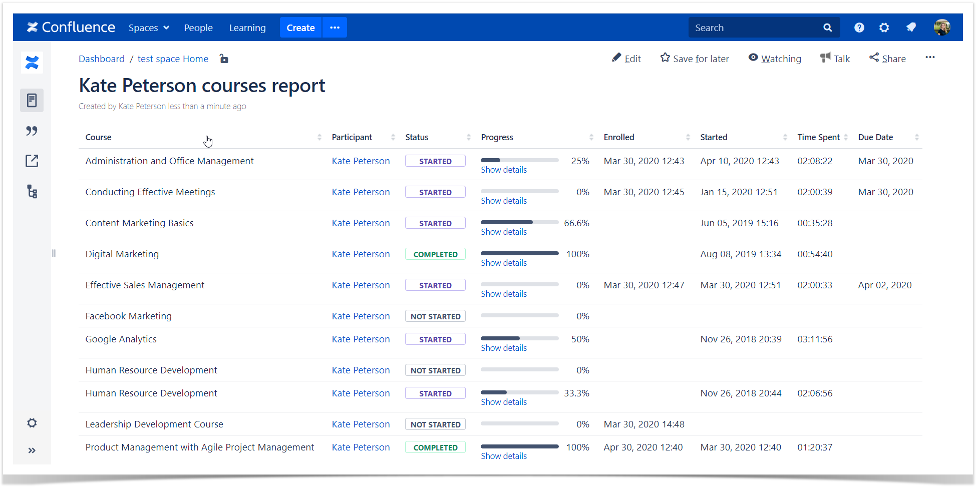
Task: Click the blog quotes icon in the sidebar
Action: pyautogui.click(x=32, y=131)
